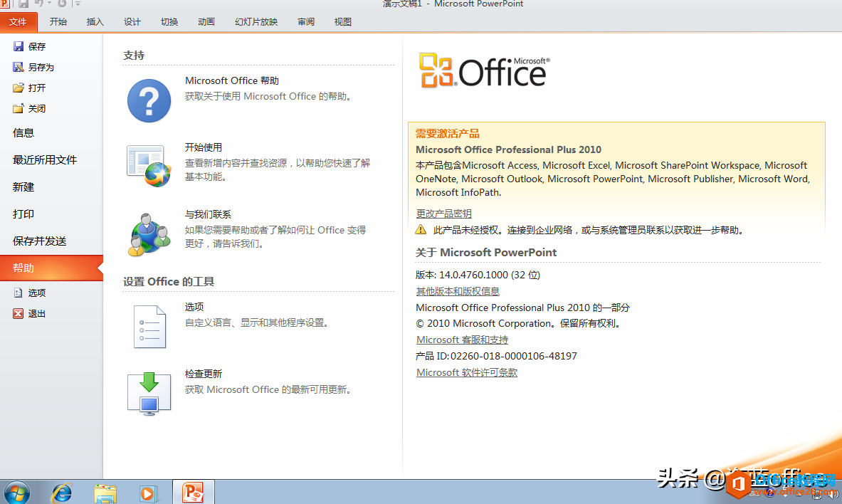The image size is (842, 504).
Task: Open Windows Media Player from the taskbar
Action: click(149, 492)
